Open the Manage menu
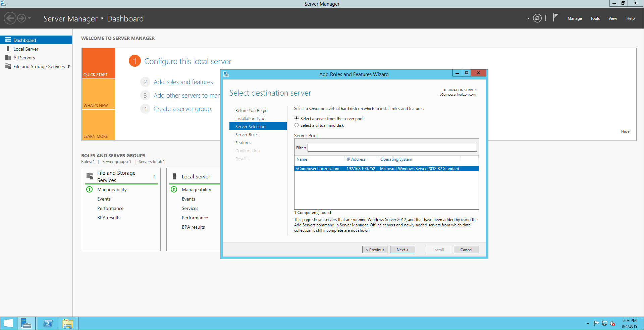The height and width of the screenshot is (330, 644). 574,18
